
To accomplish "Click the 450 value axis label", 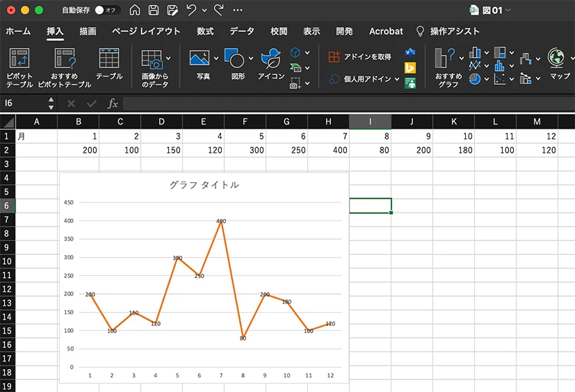I will [69, 202].
